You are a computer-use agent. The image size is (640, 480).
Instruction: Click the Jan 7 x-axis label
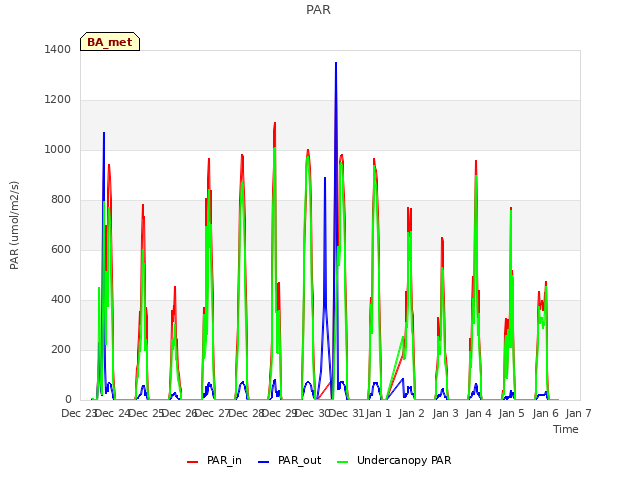[578, 413]
